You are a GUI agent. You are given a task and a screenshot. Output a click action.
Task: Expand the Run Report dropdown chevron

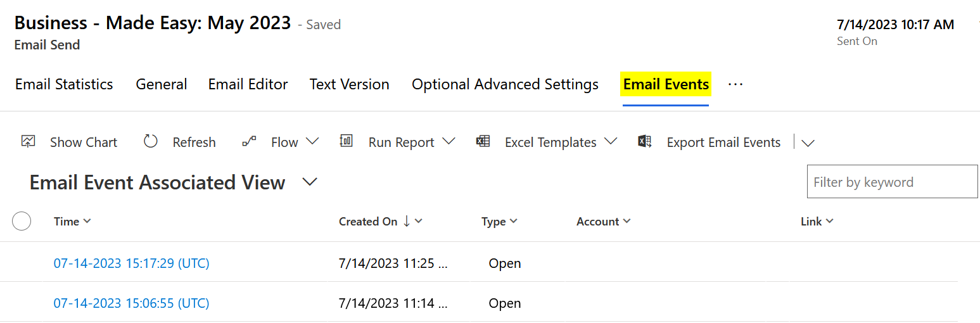pyautogui.click(x=449, y=141)
